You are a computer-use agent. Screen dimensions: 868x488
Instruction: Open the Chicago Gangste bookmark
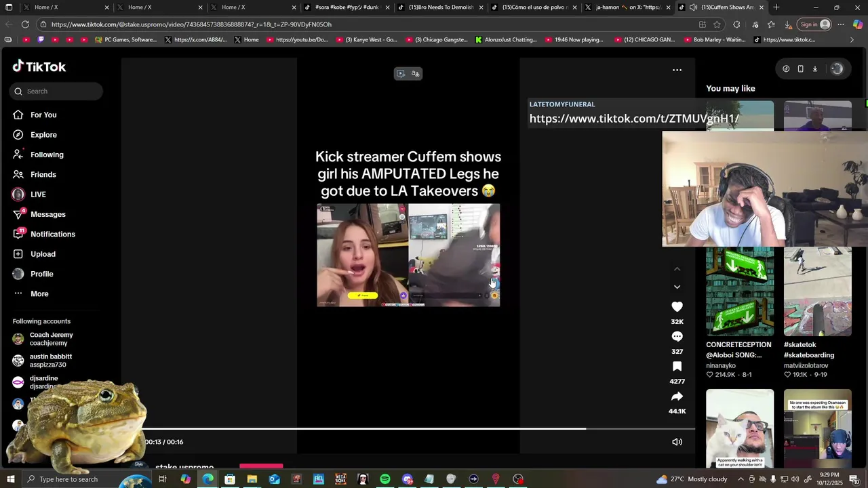(437, 40)
